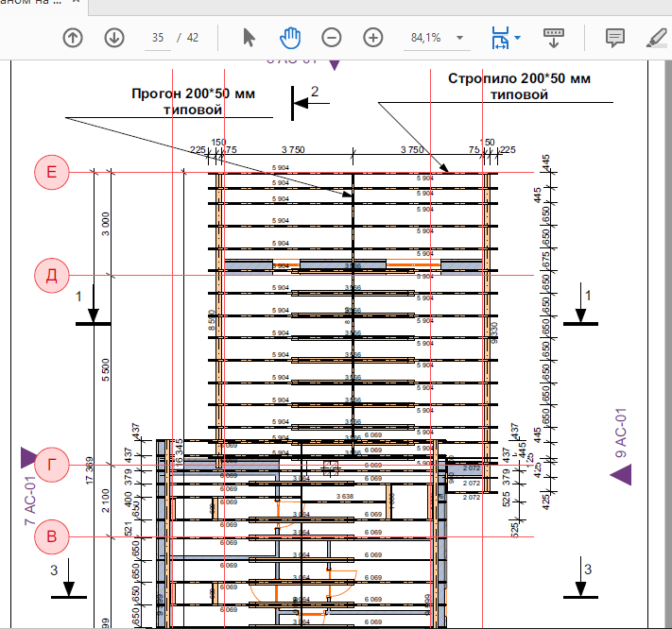
Task: Click the vertical dimension '5 500'
Action: click(106, 370)
